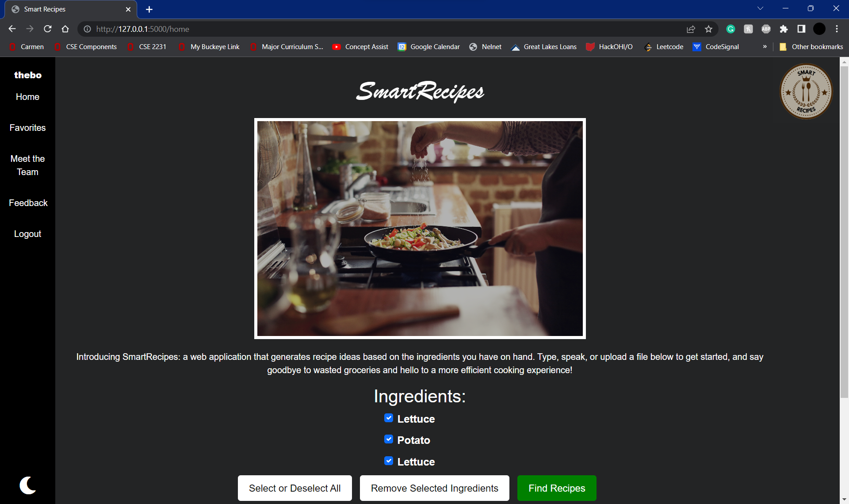
Task: Open Meet the Team in the sidebar
Action: [27, 165]
